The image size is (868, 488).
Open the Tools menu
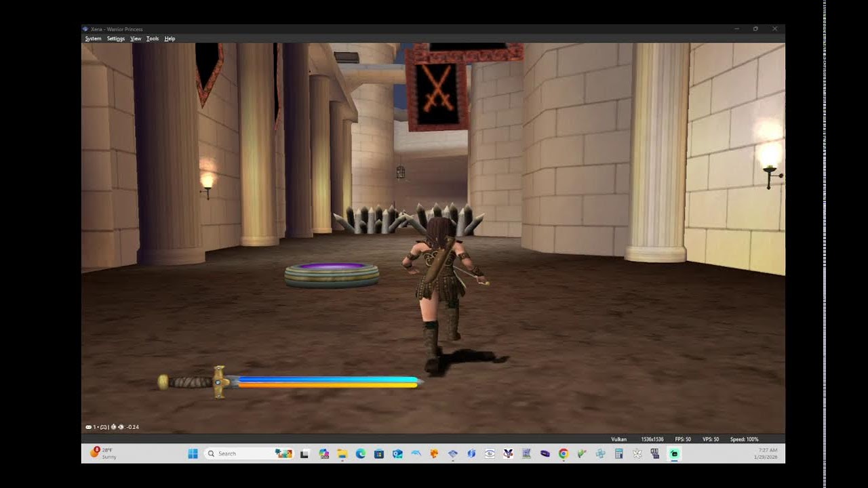point(153,39)
